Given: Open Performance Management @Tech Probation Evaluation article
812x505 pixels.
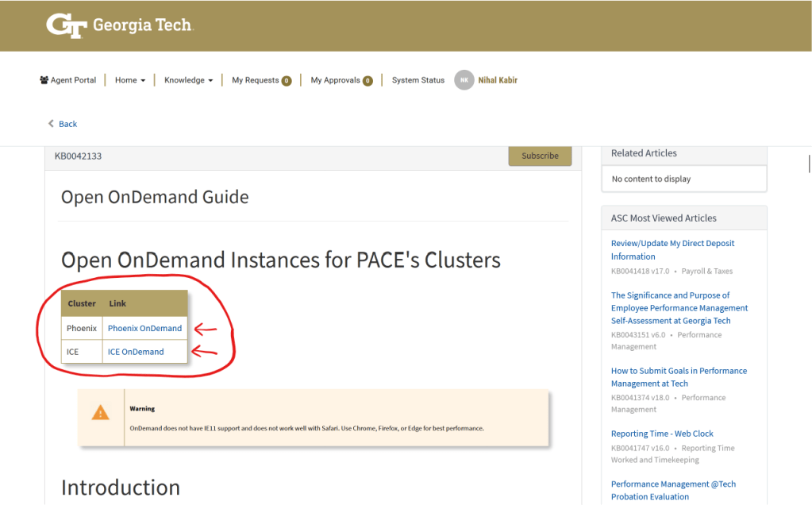Looking at the screenshot, I should point(673,490).
